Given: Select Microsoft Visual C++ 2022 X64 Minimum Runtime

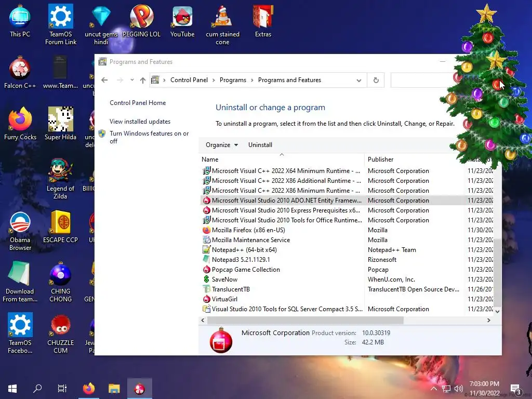Looking at the screenshot, I should click(x=347, y=170).
